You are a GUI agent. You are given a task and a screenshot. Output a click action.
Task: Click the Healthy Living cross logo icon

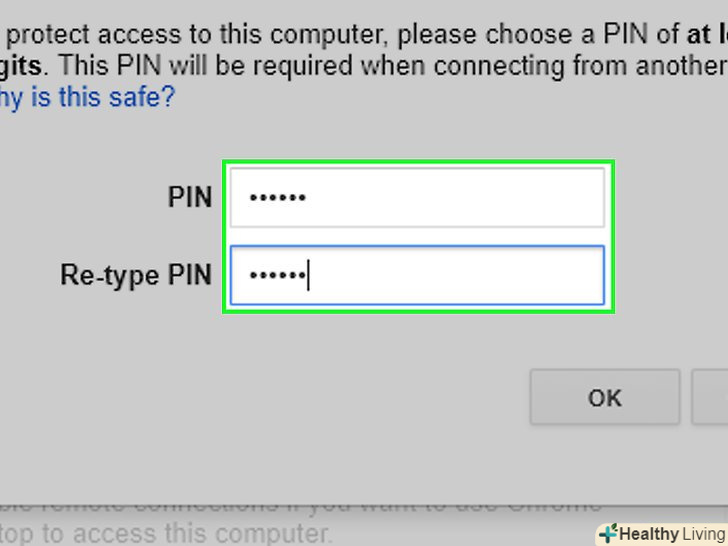607,534
